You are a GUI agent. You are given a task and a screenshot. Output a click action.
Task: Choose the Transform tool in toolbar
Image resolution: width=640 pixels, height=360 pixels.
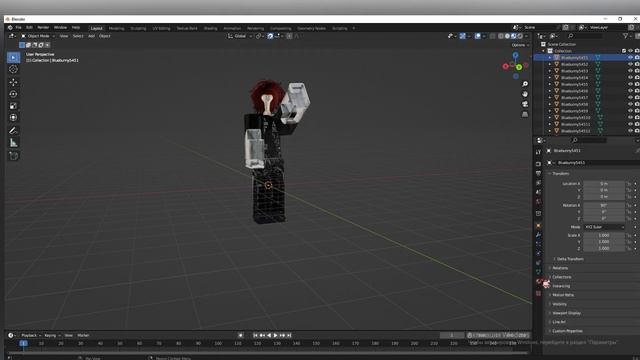coord(13,118)
